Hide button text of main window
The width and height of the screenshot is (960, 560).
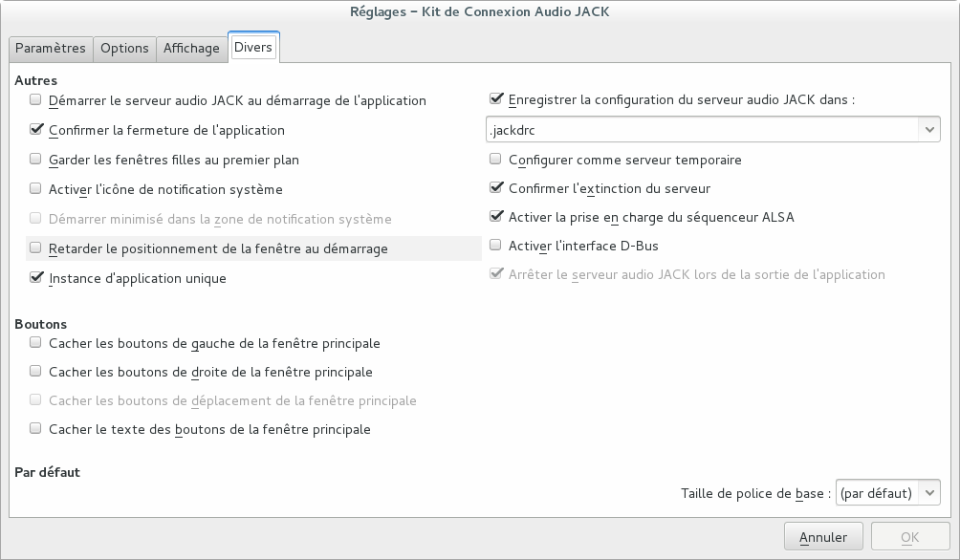(x=36, y=429)
